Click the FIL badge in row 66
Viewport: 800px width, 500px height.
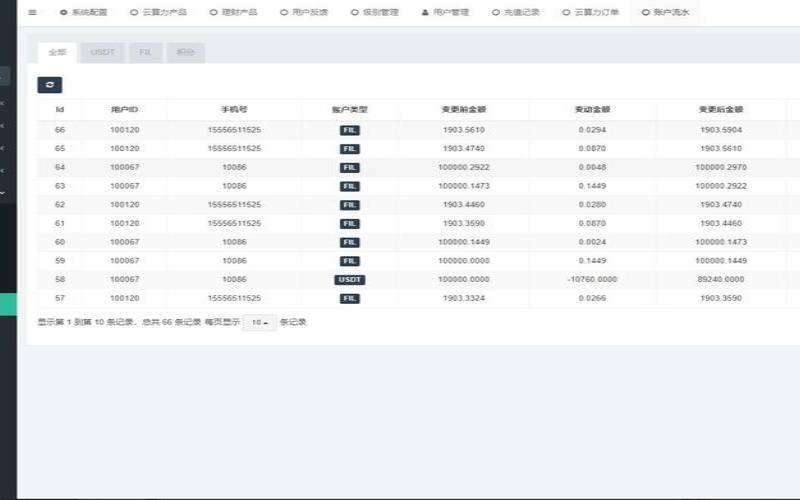(x=349, y=130)
